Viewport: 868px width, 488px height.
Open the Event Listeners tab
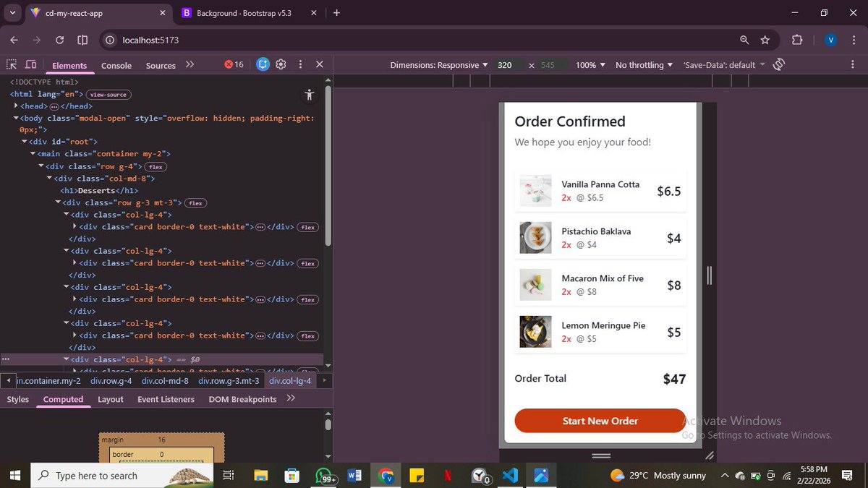[x=166, y=399]
